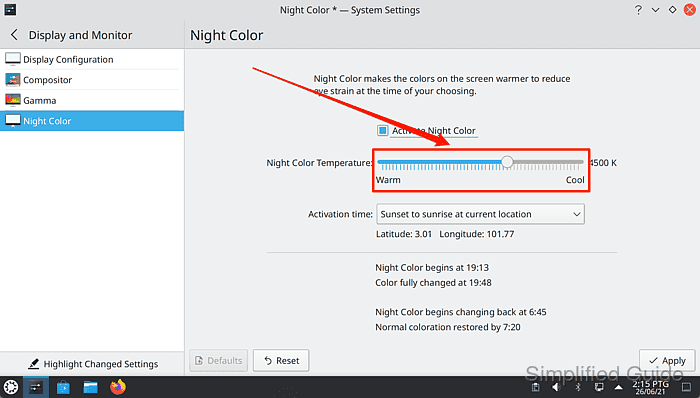
Task: Open the System Settings taskbar icon
Action: point(36,387)
